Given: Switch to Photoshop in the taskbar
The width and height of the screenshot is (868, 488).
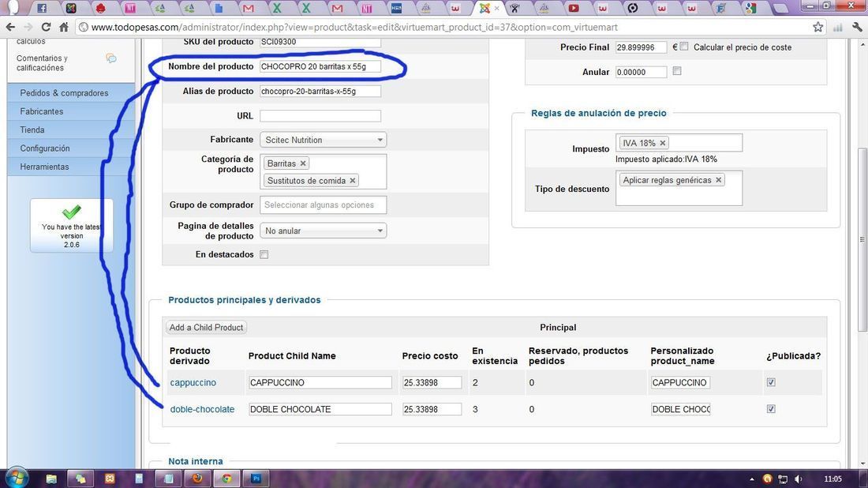Looking at the screenshot, I should [x=256, y=479].
